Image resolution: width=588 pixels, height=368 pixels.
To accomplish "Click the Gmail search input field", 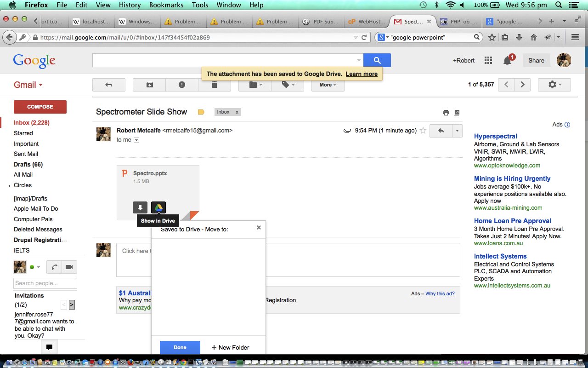I will [224, 60].
